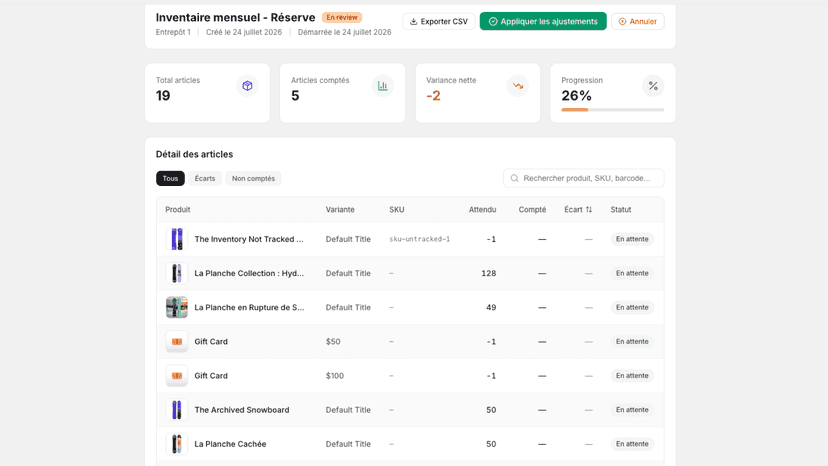Click the expected quantity 128

click(x=488, y=273)
